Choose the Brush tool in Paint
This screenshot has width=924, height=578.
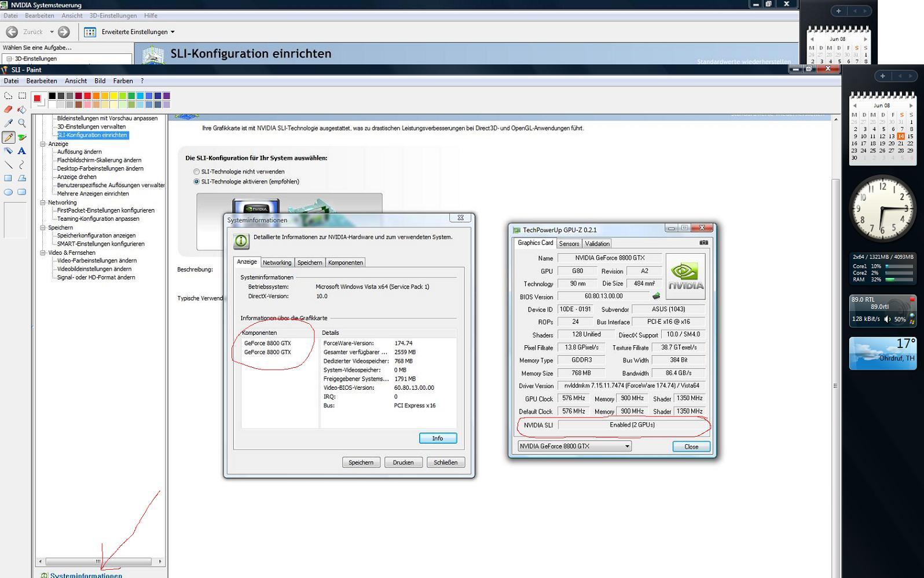click(22, 137)
